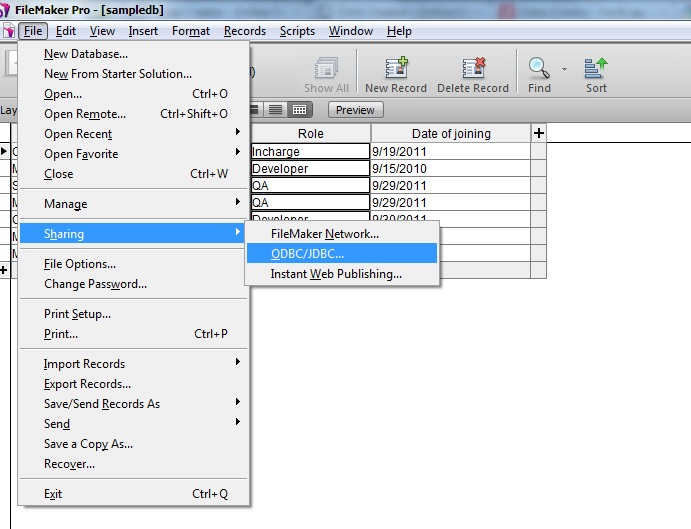Open the Edit menu
The height and width of the screenshot is (529, 691).
66,31
